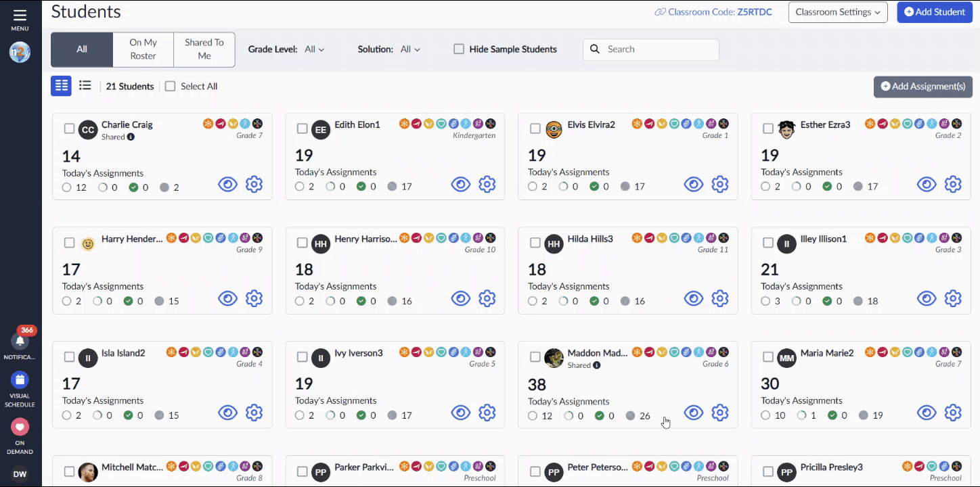Select Illey Illison1 checkbox
This screenshot has height=487, width=980.
(x=768, y=243)
